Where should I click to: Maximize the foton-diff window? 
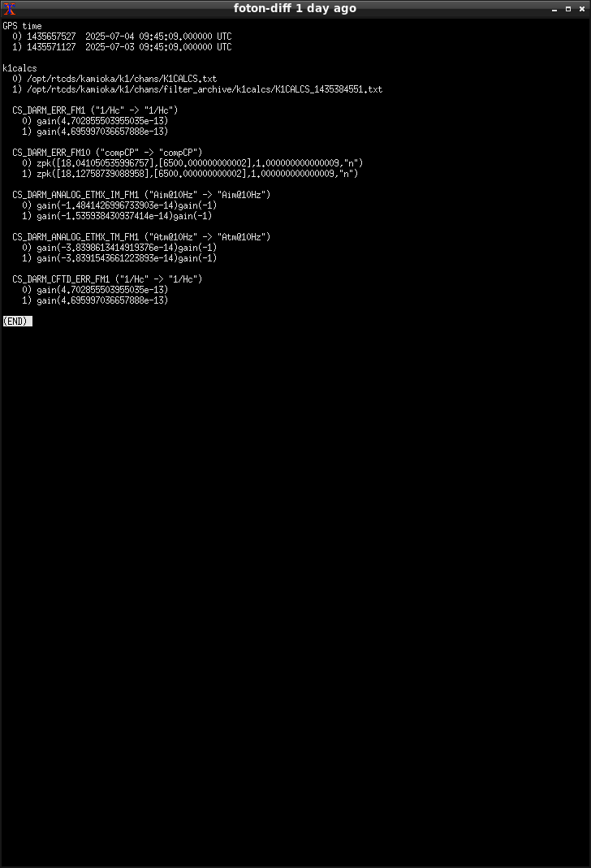coord(568,10)
